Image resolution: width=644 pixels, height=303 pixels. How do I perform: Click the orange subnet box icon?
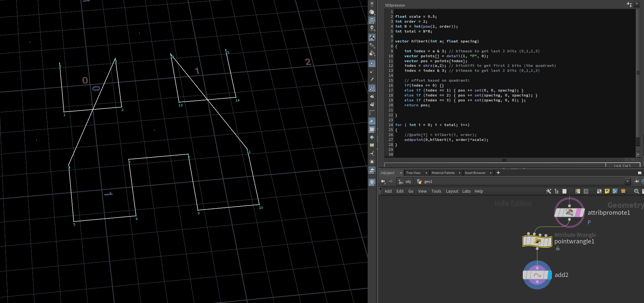623,191
